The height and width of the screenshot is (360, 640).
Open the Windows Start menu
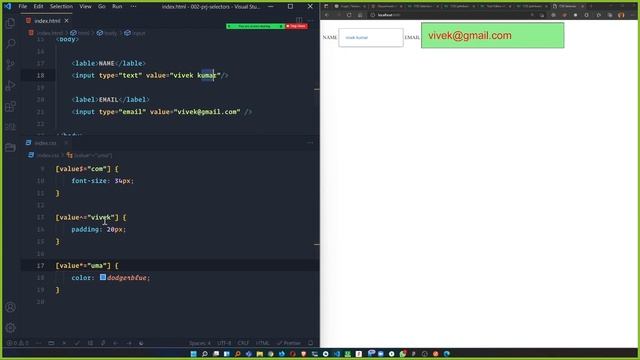pos(194,353)
